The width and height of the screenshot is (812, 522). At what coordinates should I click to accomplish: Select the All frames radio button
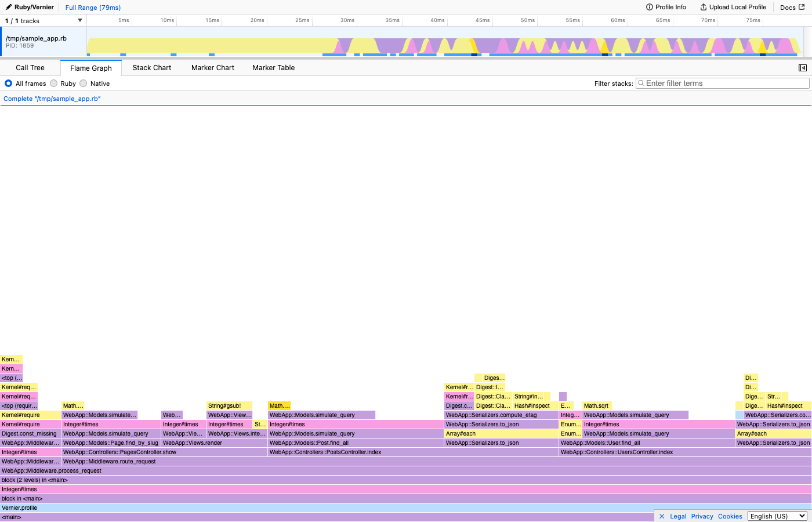(x=8, y=83)
